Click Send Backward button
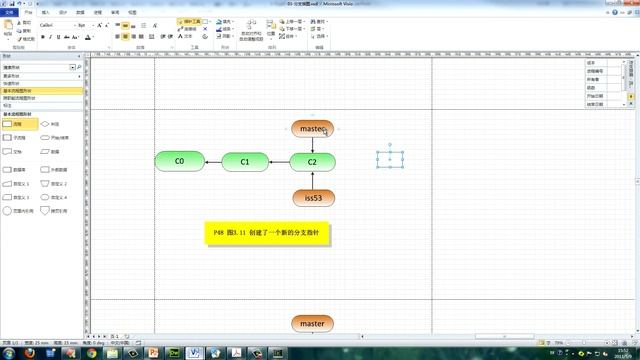640x360 pixels. click(x=292, y=29)
